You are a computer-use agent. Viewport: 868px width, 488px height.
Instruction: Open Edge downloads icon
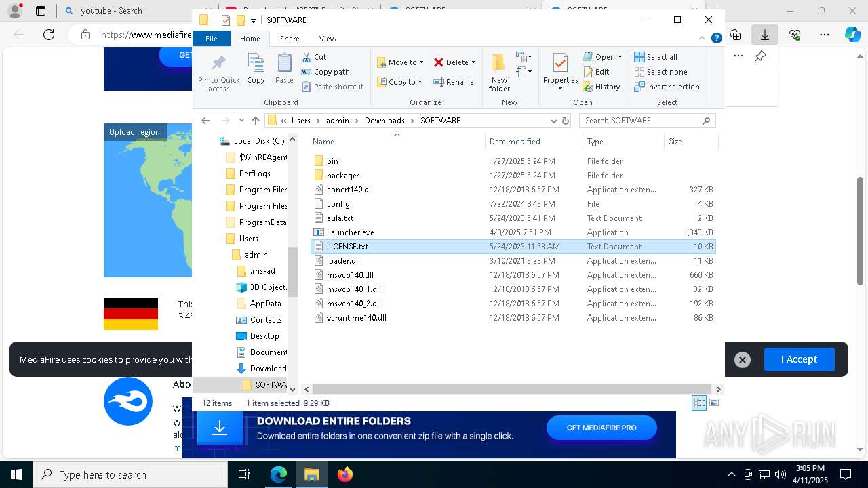point(765,34)
